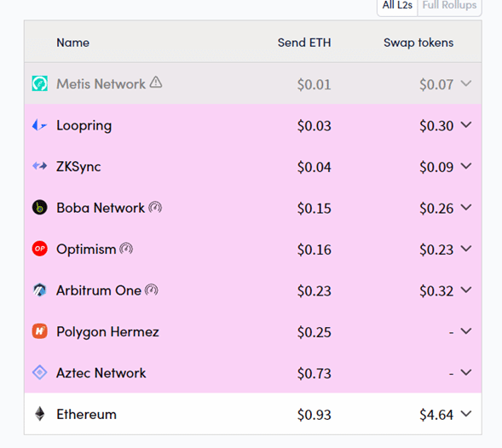Image resolution: width=502 pixels, height=448 pixels.
Task: Click the Loopring logo icon
Action: (x=40, y=125)
